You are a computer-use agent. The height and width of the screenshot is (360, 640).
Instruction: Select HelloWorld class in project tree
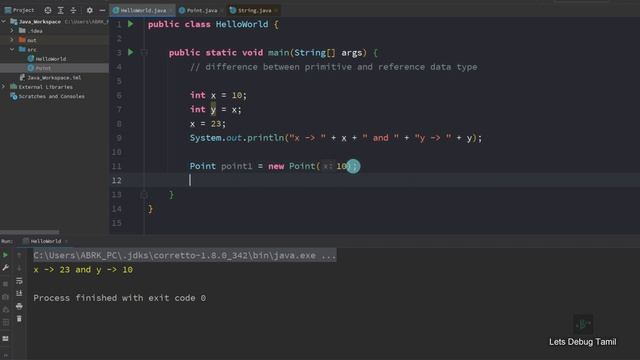click(x=47, y=59)
